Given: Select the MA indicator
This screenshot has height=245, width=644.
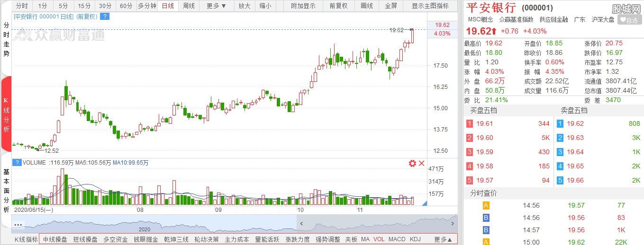Looking at the screenshot, I should [x=365, y=239].
